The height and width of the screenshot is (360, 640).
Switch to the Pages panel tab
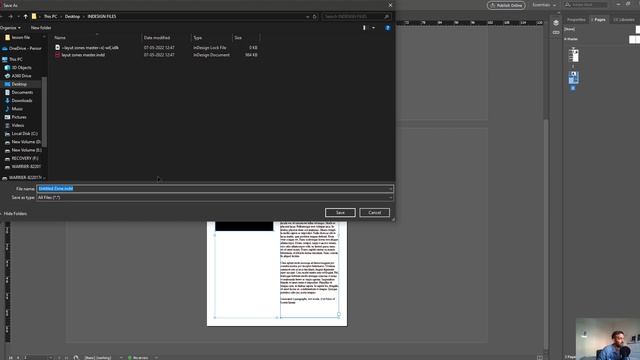[599, 20]
